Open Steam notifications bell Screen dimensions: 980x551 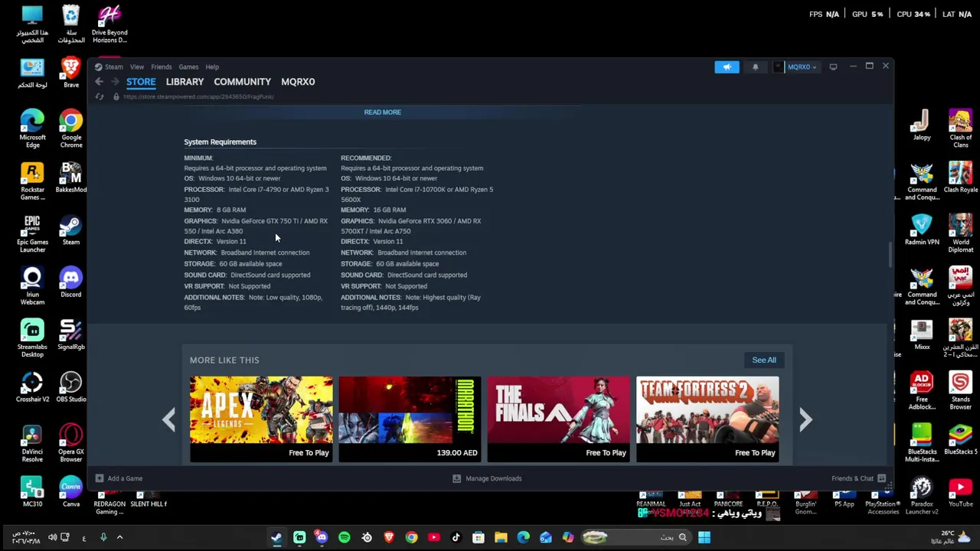(x=755, y=67)
